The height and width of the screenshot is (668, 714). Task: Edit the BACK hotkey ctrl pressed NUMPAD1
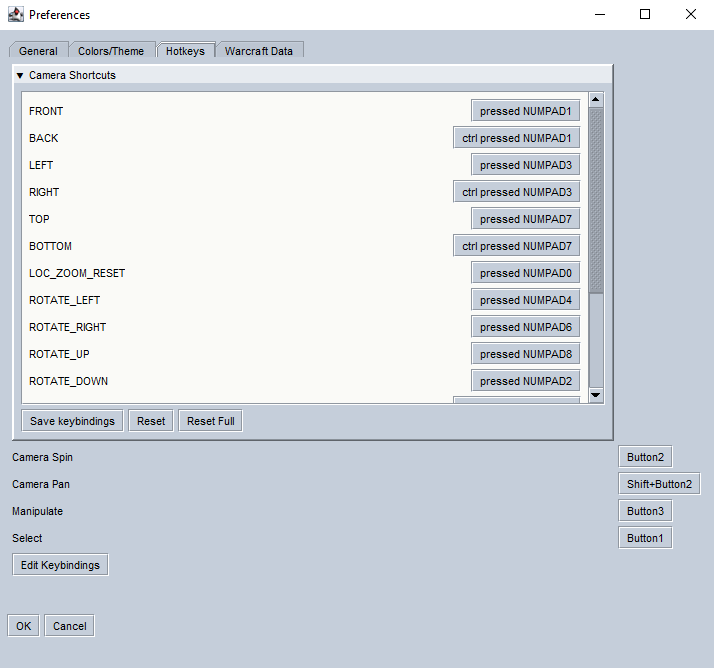tap(516, 138)
